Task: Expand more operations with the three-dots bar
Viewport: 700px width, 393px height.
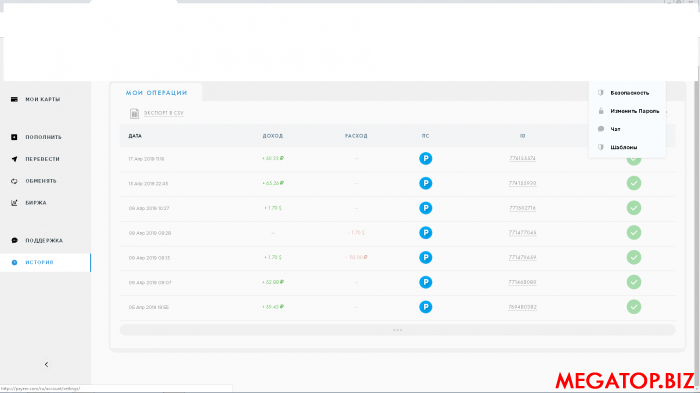Action: 397,330
